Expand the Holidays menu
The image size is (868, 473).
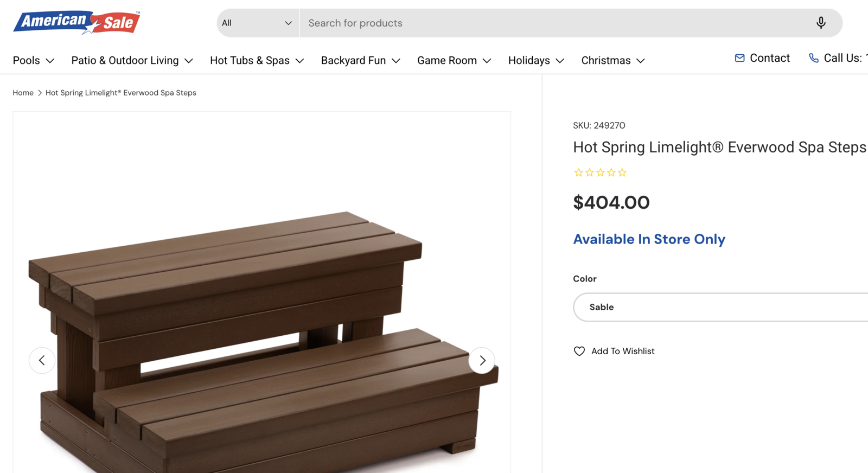[x=536, y=60]
